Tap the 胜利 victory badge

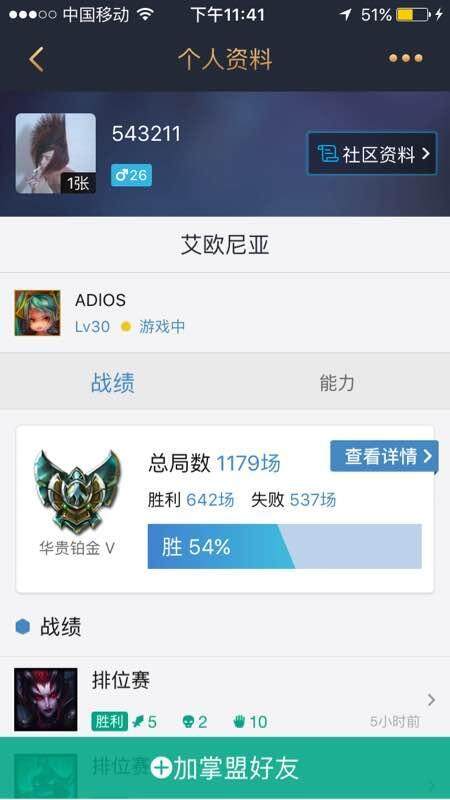click(109, 721)
